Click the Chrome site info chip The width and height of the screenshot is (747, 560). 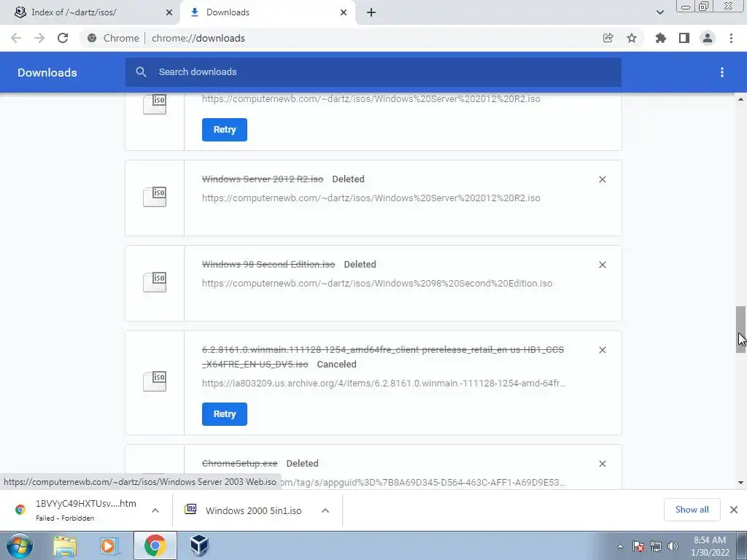click(x=115, y=38)
